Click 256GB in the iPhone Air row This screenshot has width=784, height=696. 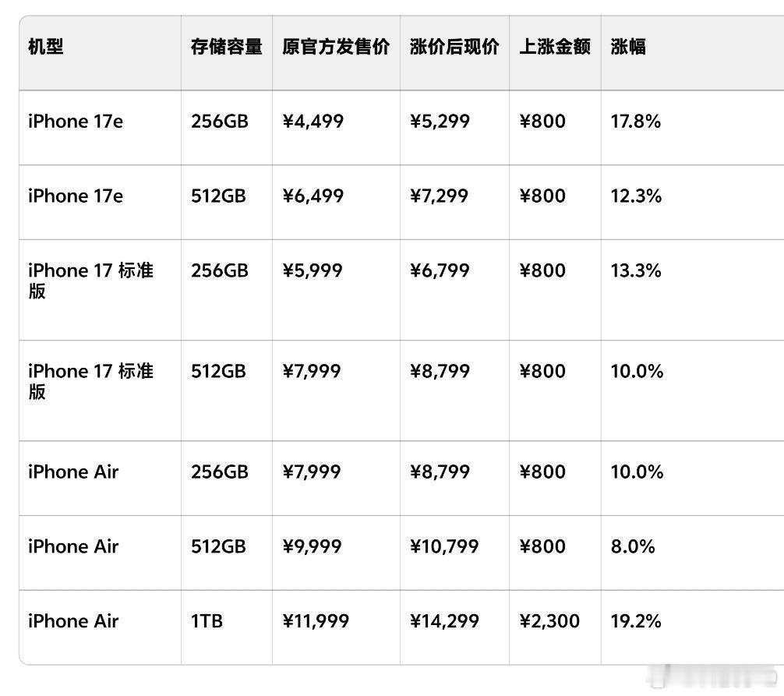coord(220,472)
